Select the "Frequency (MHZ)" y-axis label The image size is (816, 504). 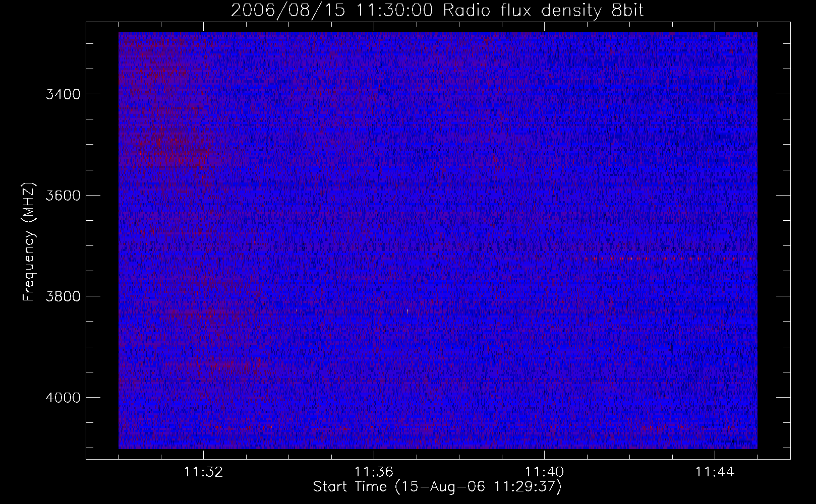[29, 242]
